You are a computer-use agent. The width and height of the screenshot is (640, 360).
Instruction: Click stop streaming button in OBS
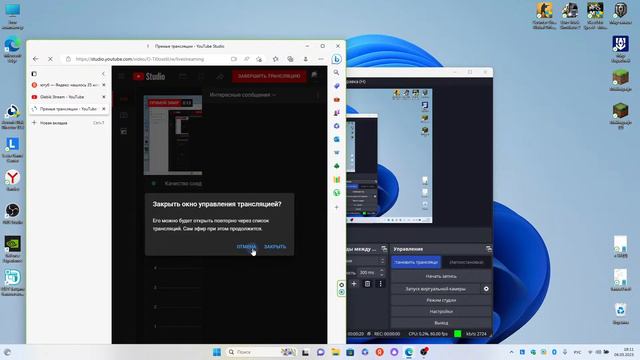[416, 262]
